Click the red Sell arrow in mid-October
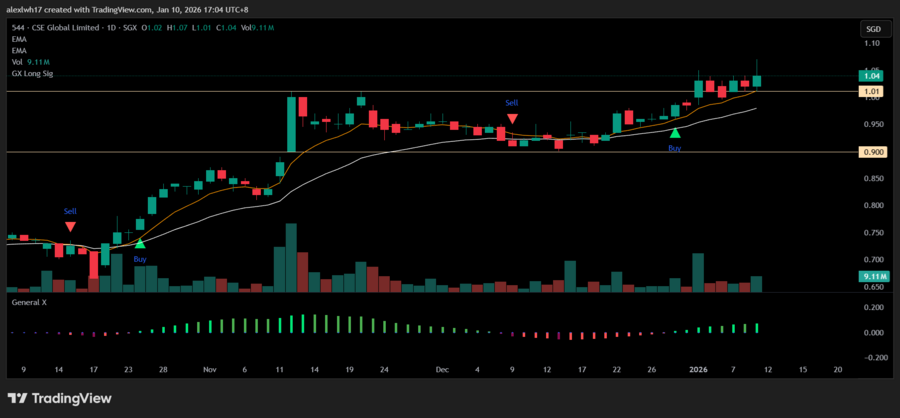Viewport: 900px width, 418px height. (70, 227)
